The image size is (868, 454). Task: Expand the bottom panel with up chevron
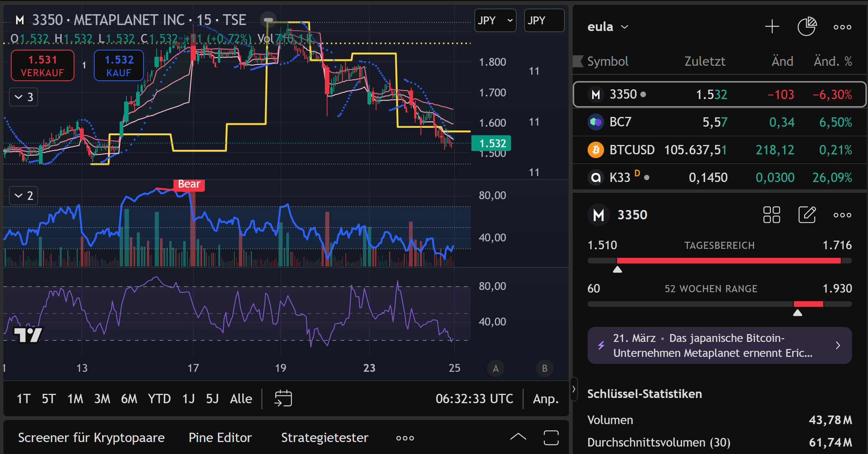coord(518,437)
